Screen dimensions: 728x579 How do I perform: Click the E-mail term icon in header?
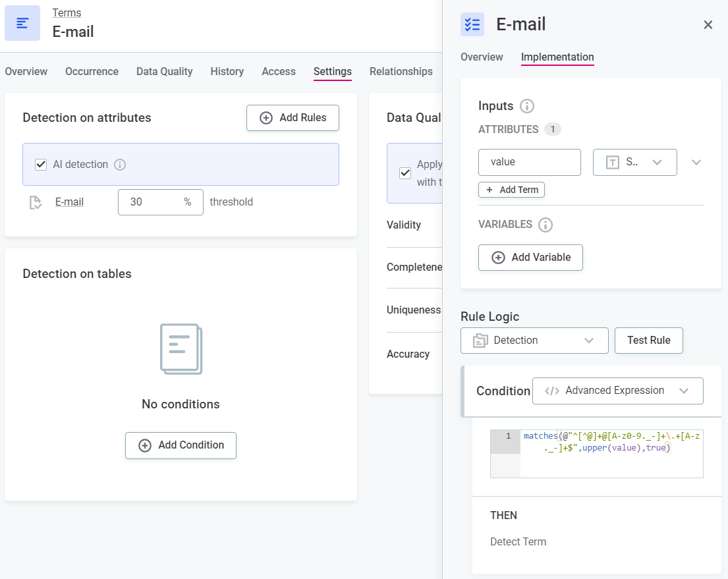coord(22,23)
